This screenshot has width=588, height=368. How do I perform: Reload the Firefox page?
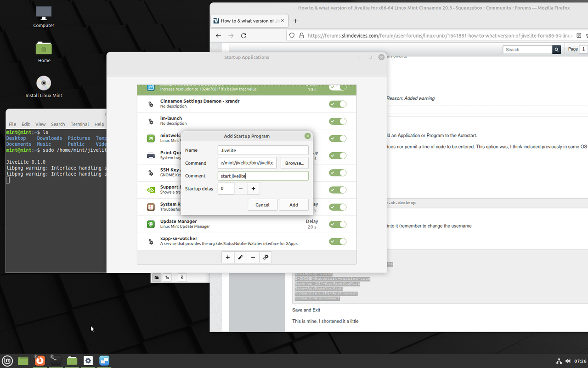[x=243, y=35]
